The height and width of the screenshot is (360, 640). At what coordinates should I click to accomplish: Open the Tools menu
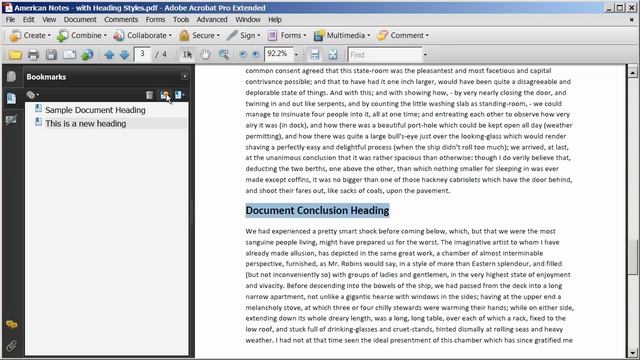[181, 20]
